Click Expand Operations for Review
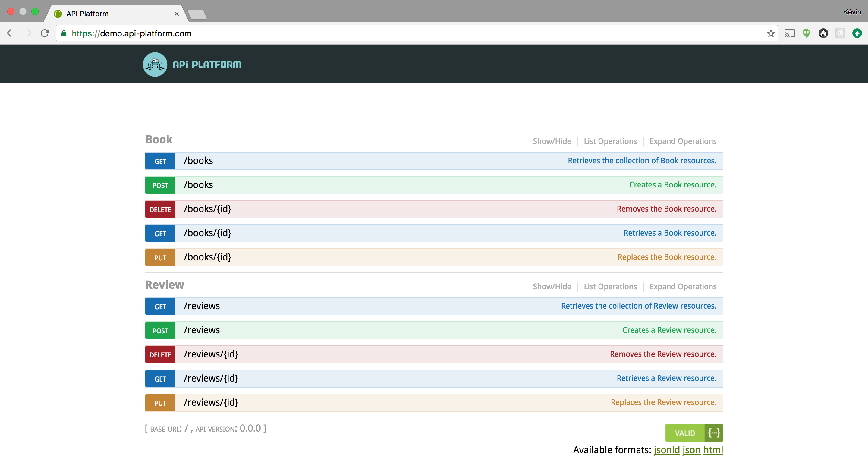868x472 pixels. 683,286
